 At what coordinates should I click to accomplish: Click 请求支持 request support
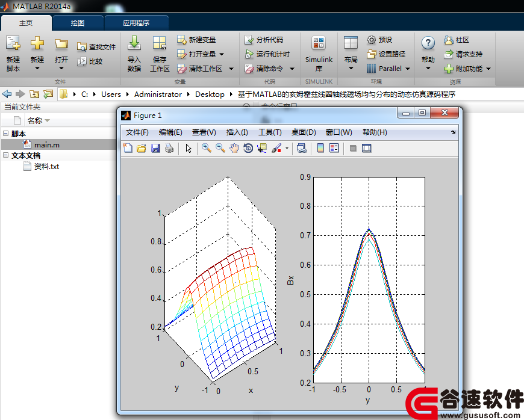coord(463,54)
